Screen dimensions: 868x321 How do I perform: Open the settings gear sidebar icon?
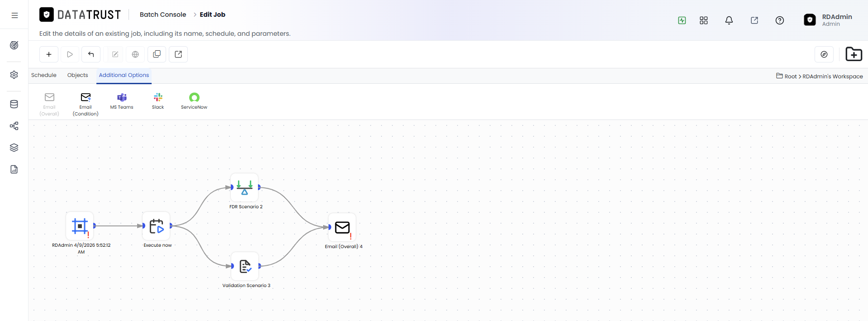[x=14, y=75]
